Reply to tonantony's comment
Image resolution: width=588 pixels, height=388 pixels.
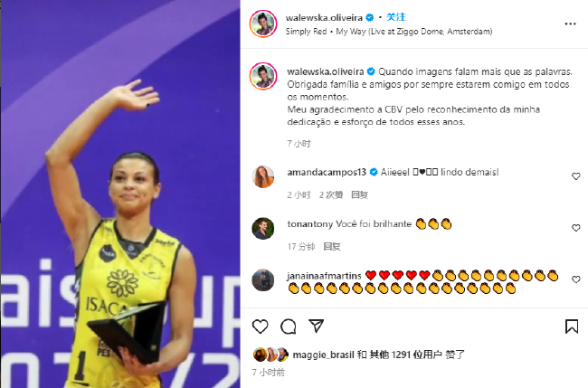(332, 246)
